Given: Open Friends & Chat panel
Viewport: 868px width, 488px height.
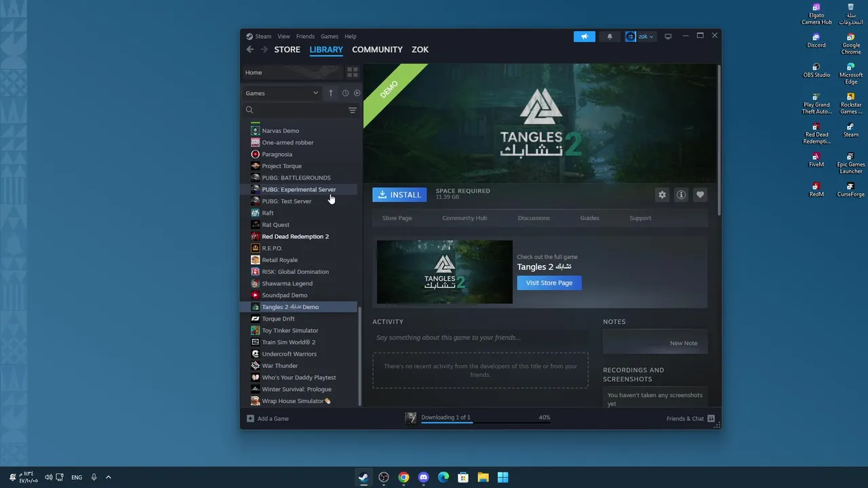Looking at the screenshot, I should coord(690,419).
